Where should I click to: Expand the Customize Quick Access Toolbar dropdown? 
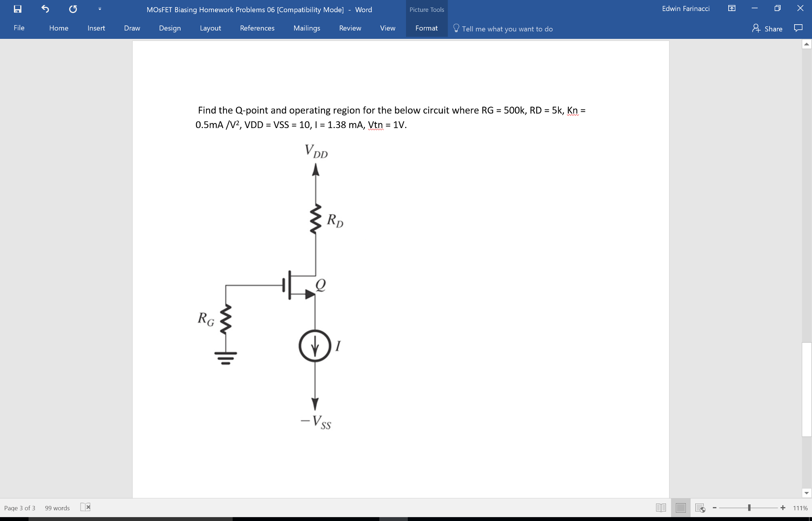tap(99, 9)
